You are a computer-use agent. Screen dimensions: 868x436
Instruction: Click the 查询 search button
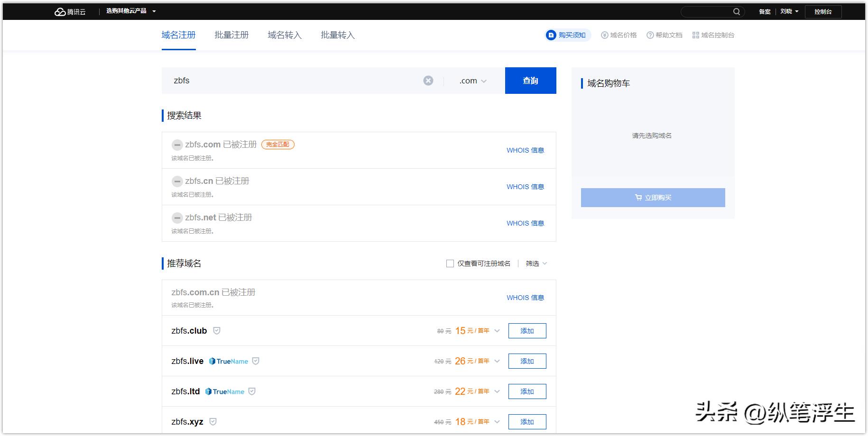pyautogui.click(x=530, y=81)
